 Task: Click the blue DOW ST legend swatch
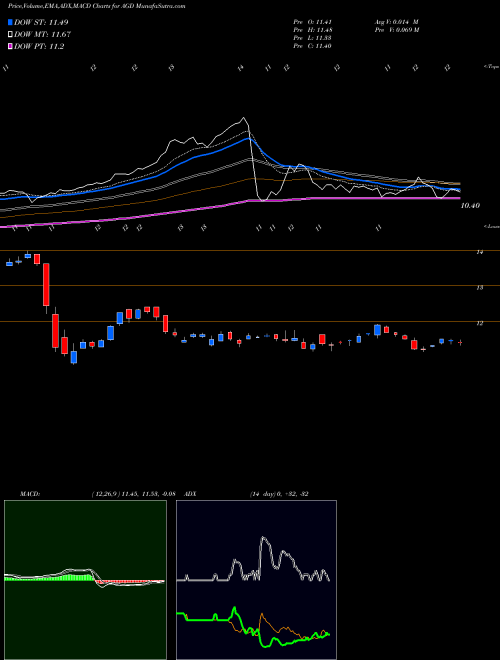click(x=11, y=22)
